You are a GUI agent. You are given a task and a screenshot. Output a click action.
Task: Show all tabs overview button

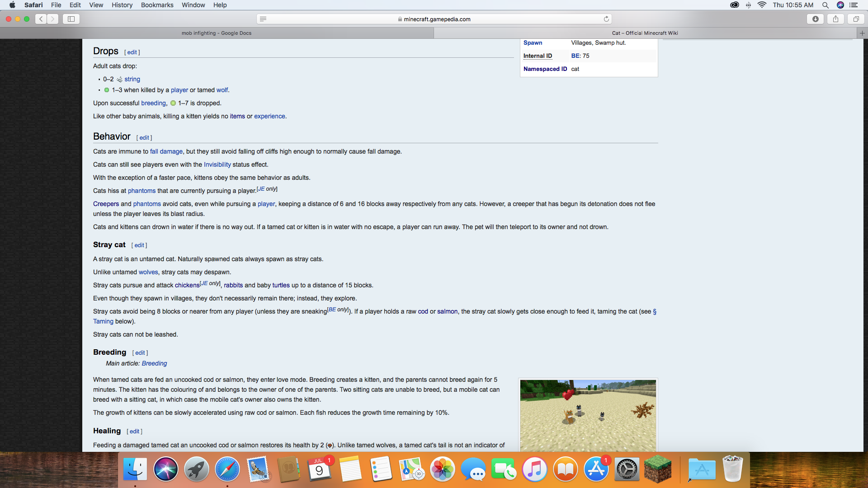(856, 19)
